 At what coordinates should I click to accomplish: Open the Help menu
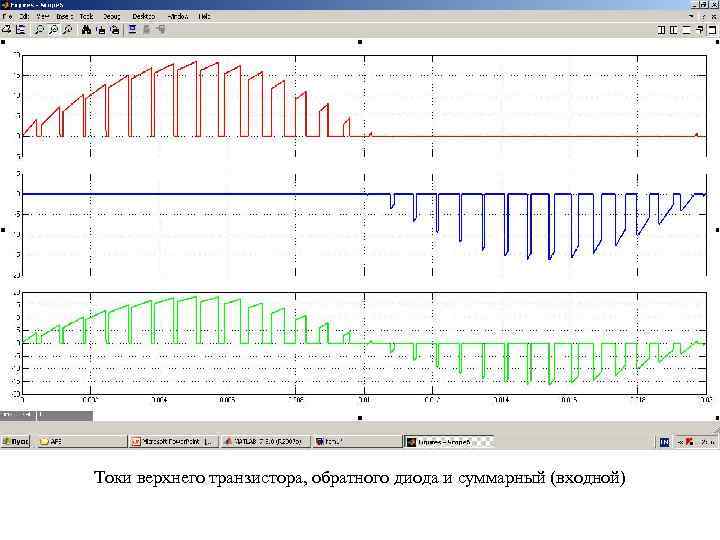click(204, 16)
